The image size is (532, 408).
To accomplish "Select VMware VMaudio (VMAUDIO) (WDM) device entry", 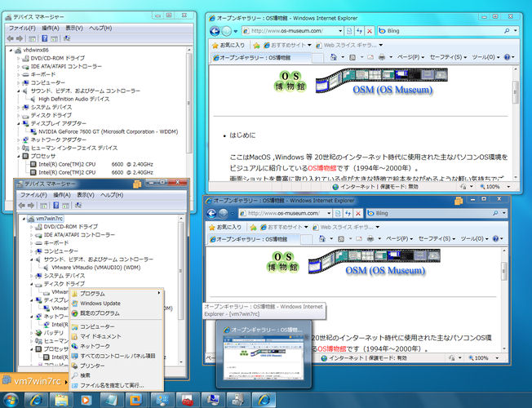I will click(96, 268).
